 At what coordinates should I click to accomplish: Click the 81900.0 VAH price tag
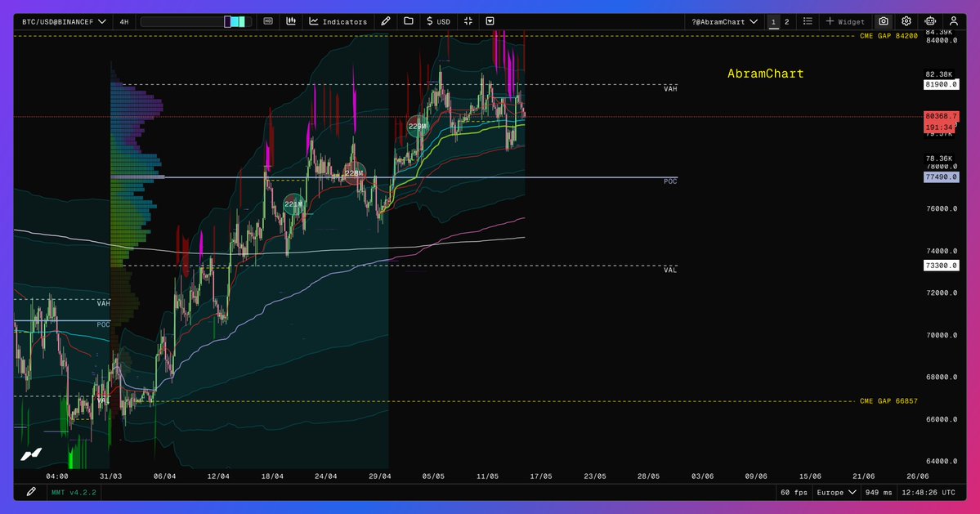(x=941, y=84)
